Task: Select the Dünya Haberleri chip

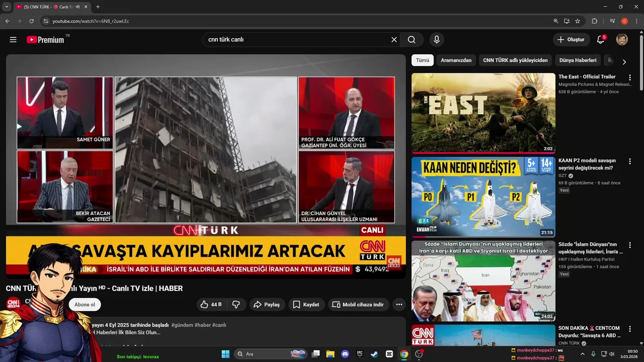Action: point(578,60)
